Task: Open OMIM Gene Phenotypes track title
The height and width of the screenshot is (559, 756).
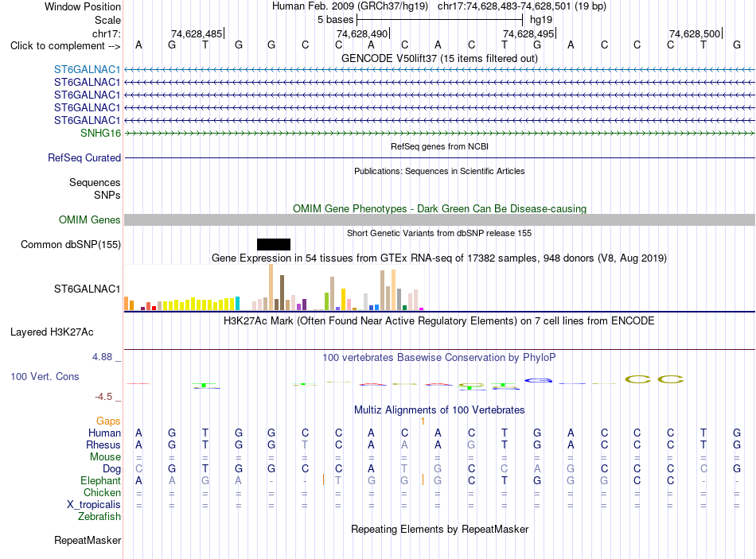Action: click(439, 208)
